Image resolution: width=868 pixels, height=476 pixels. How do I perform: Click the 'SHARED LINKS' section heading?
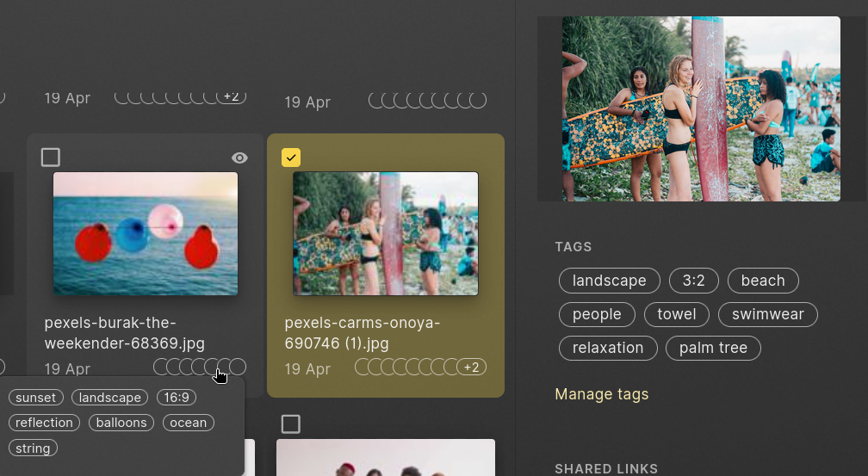coord(606,469)
